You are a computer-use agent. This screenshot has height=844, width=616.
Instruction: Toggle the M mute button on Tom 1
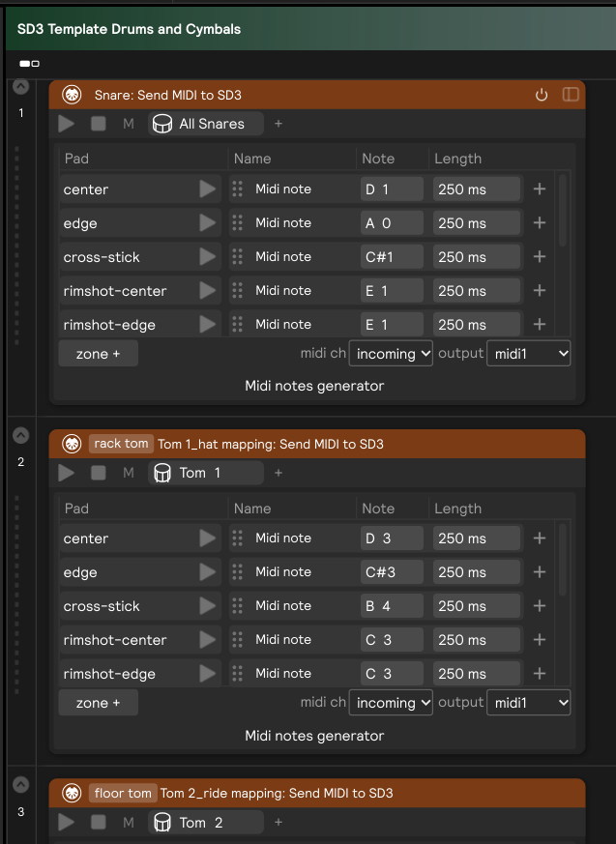pyautogui.click(x=128, y=473)
